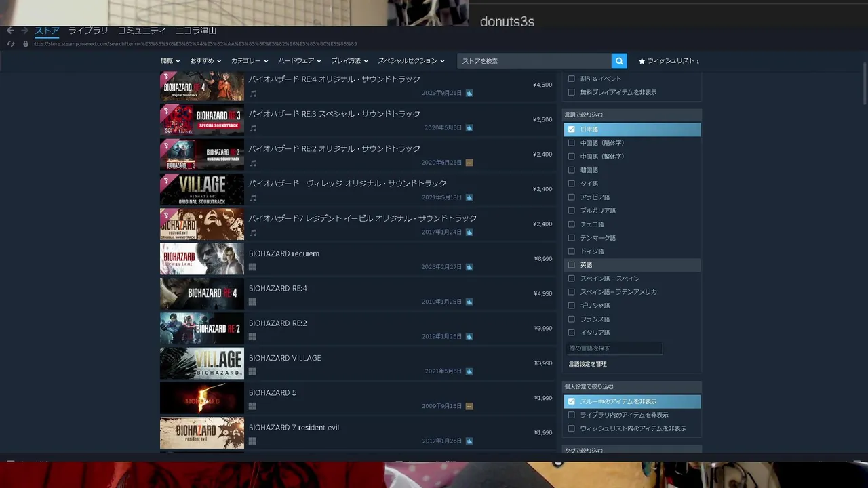This screenshot has height=488, width=868.
Task: Click the magnifier search button
Action: pos(619,61)
